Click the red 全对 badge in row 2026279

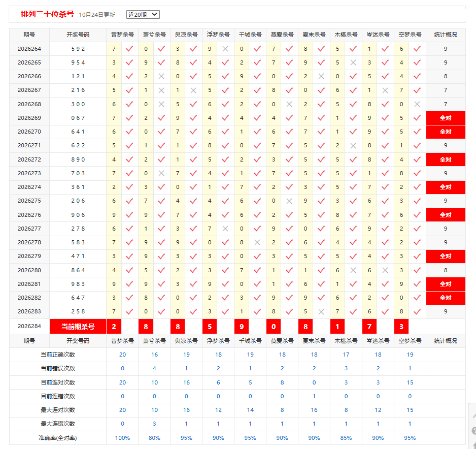point(446,256)
